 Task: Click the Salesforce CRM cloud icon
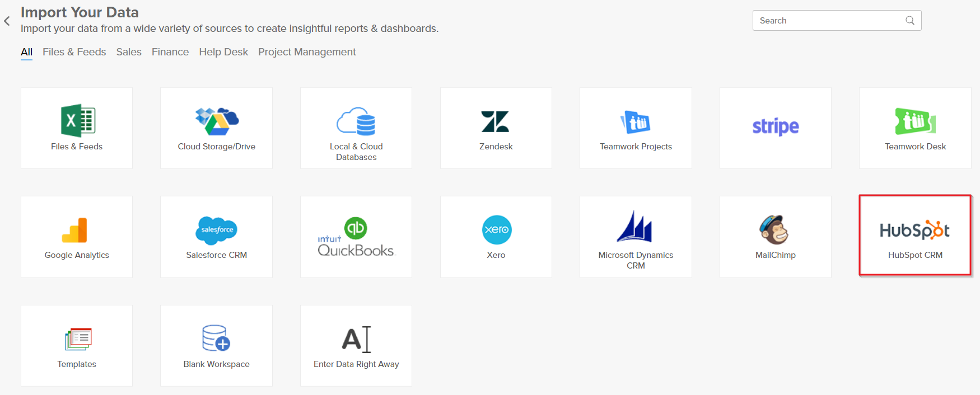(x=217, y=231)
